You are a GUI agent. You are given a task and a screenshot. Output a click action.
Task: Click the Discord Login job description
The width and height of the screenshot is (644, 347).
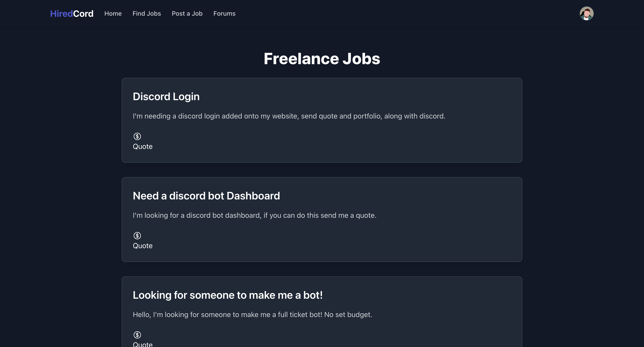[289, 116]
